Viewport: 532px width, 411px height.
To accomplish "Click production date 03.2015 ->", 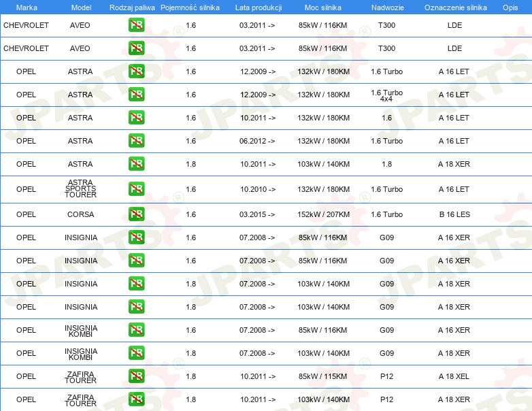I will (257, 214).
